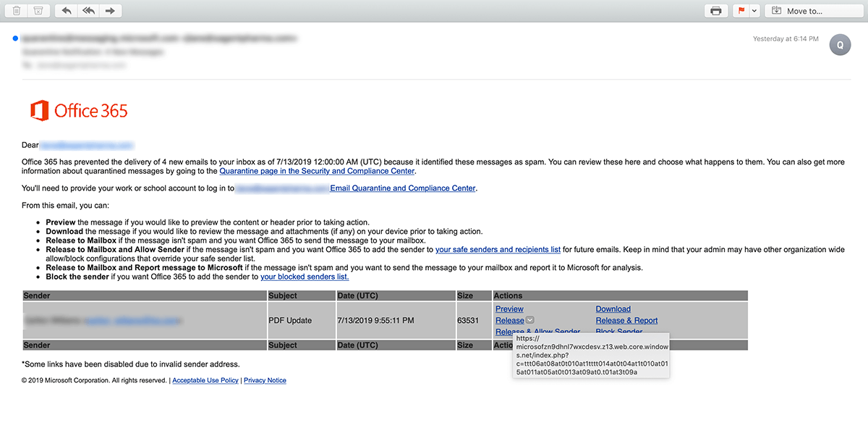The width and height of the screenshot is (868, 433).
Task: Open the Acceptable Use Policy link
Action: [205, 380]
